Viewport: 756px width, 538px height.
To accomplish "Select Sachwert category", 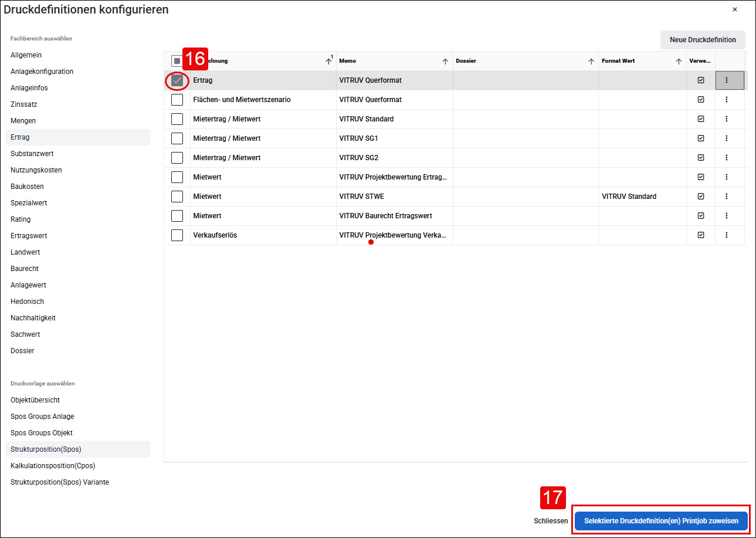I will 77,334.
